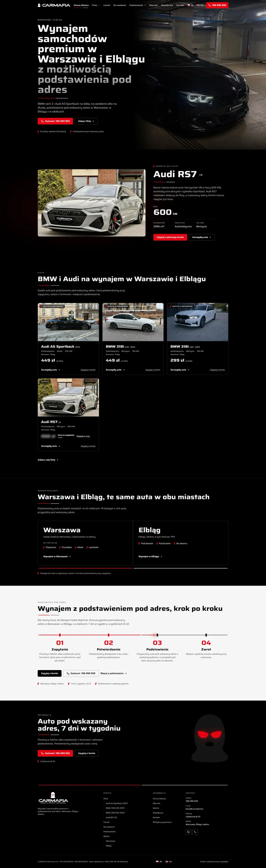Click Szczegóły auta on the Audi RS7 C8 card
This screenshot has width=266, height=868.
(51, 446)
